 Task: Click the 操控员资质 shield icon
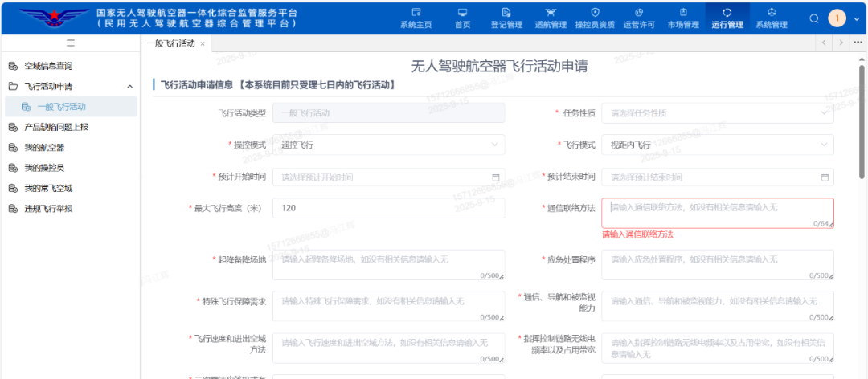595,12
